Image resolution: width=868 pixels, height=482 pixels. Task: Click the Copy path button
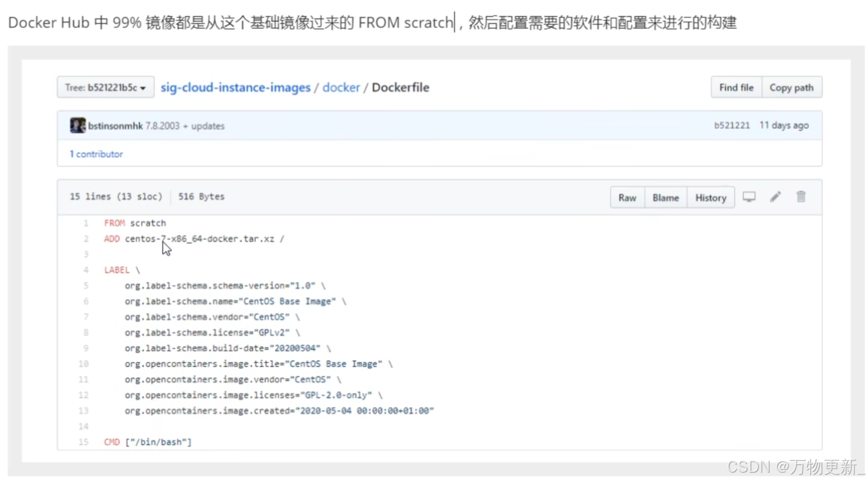792,87
